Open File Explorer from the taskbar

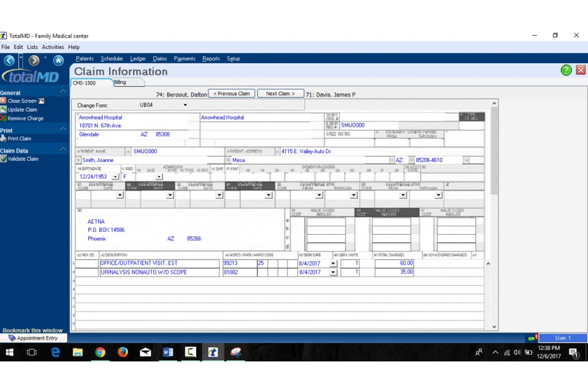(77, 352)
